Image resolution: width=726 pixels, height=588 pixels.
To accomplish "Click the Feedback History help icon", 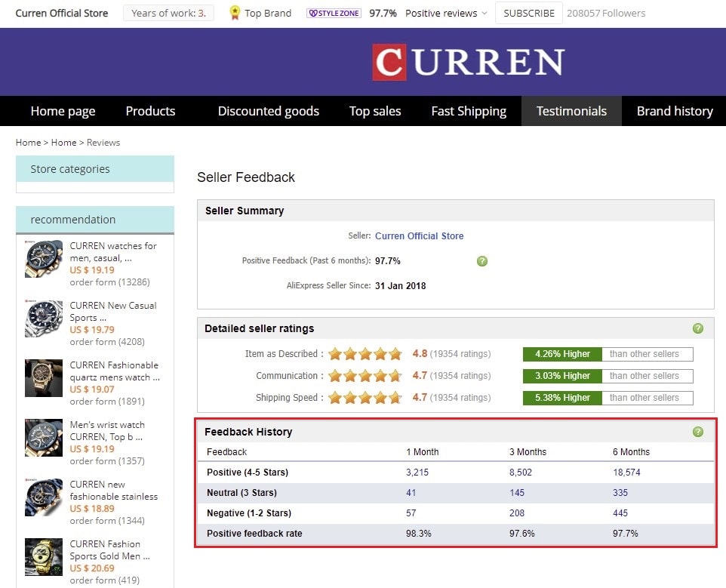I will [698, 432].
